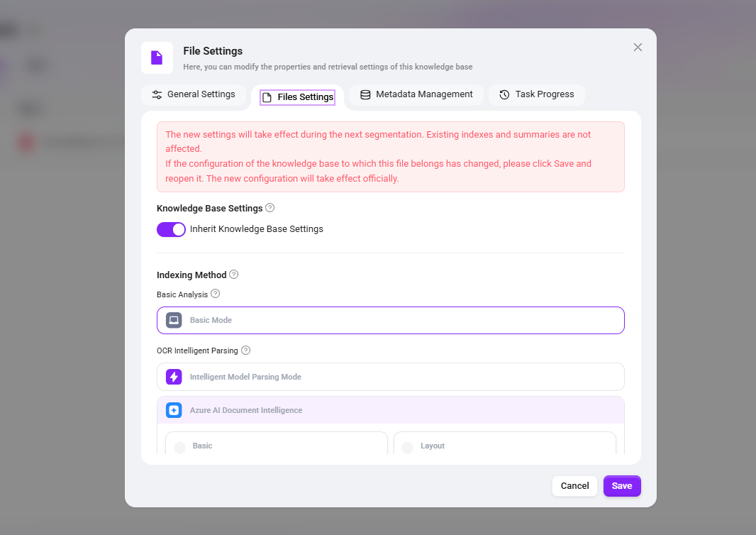This screenshot has width=756, height=535.
Task: Toggle Inherit Knowledge Base Settings switch
Action: (171, 229)
